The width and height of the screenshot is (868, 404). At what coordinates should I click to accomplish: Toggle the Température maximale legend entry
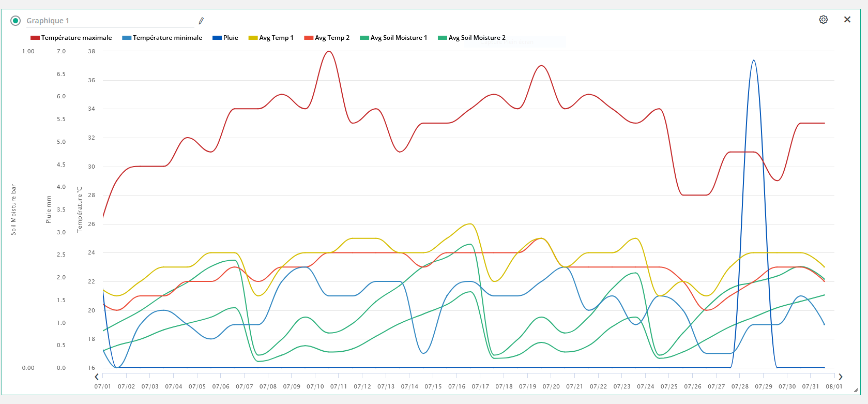point(76,38)
